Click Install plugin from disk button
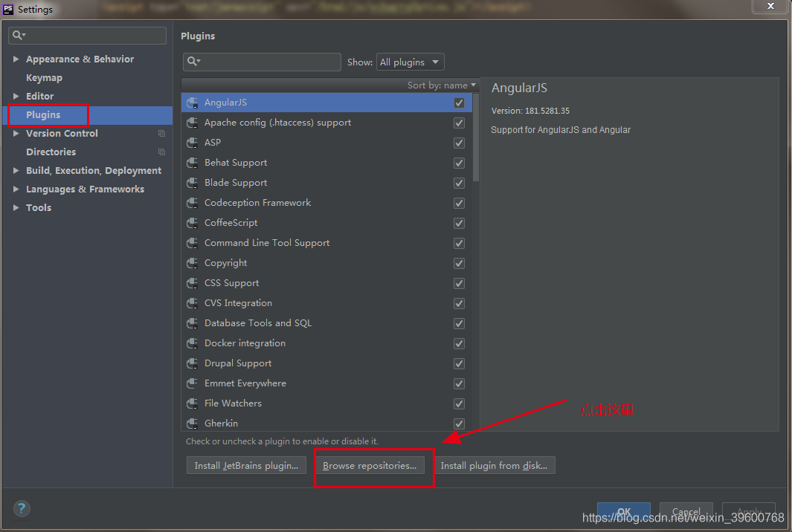 click(494, 465)
